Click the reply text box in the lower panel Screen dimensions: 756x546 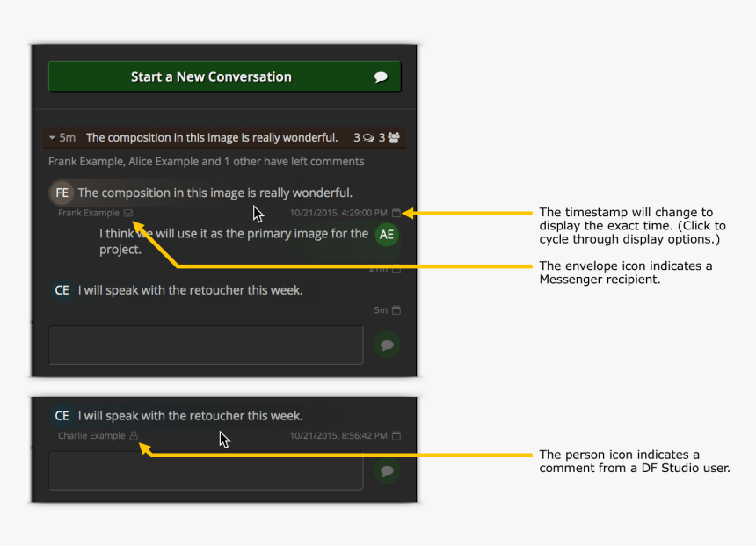206,470
